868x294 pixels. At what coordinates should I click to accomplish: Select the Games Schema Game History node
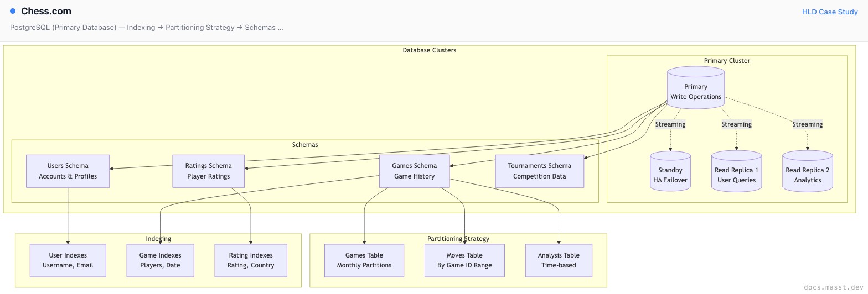(x=414, y=171)
